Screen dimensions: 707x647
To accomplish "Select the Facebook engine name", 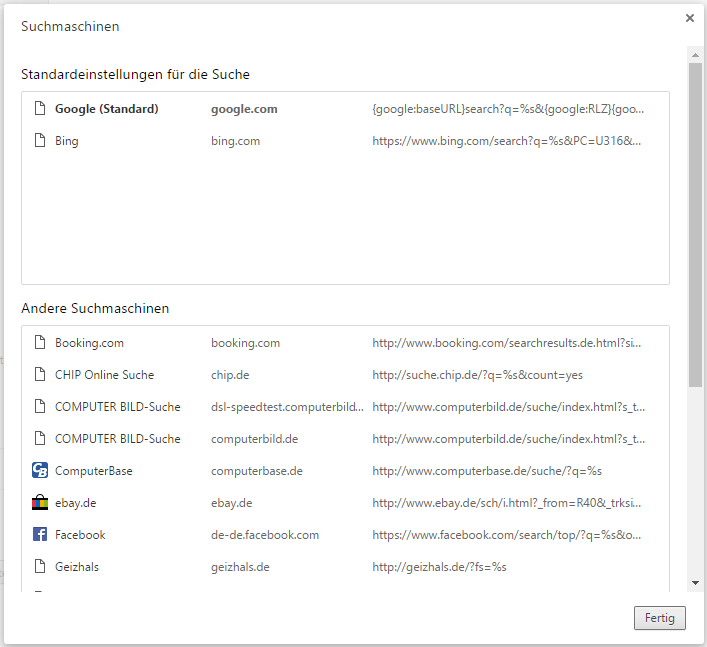I will [x=80, y=535].
